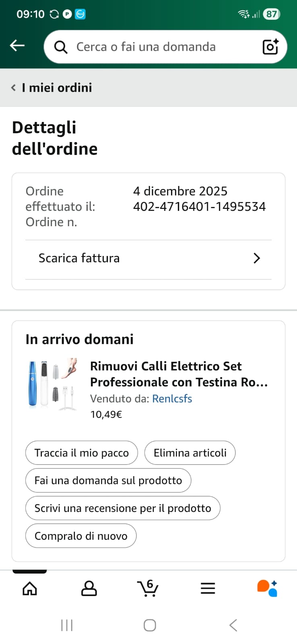This screenshot has width=297, height=644.
Task: Go to the Home tab icon
Action: click(30, 588)
